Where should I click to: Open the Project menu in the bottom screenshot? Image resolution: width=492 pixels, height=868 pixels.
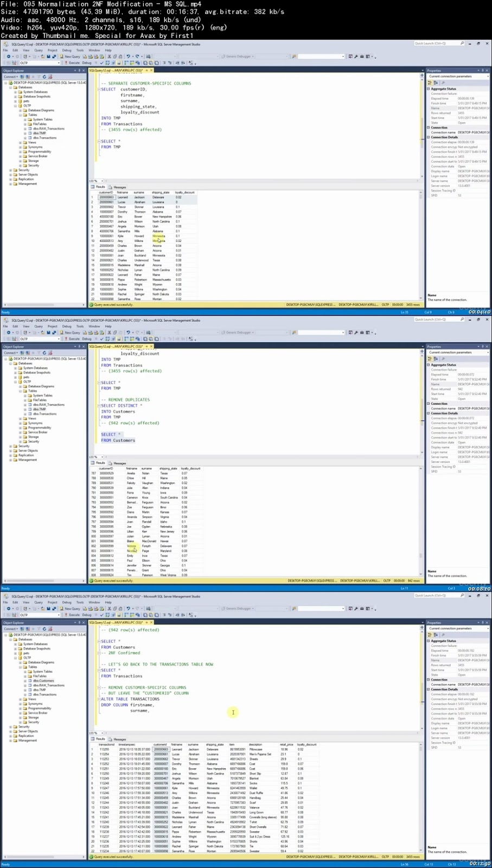click(53, 603)
